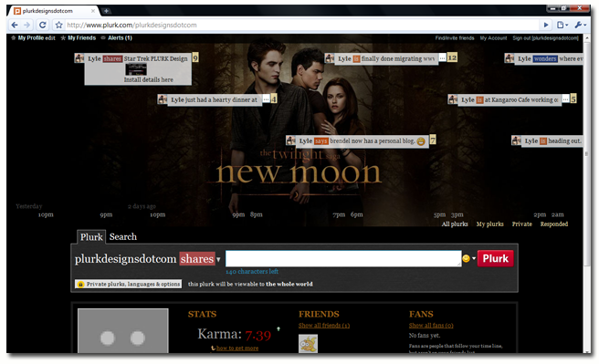Click the Star Trek design thumbnail image
599x364 pixels.
tap(136, 69)
